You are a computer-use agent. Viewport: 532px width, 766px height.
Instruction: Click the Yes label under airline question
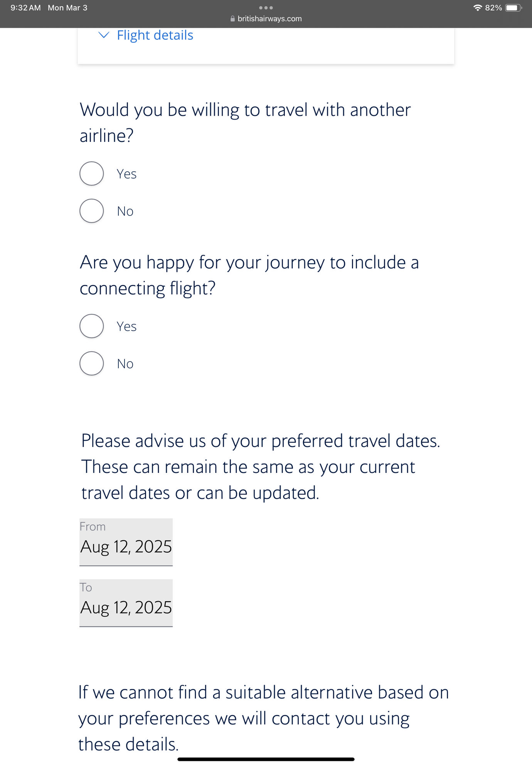point(126,174)
